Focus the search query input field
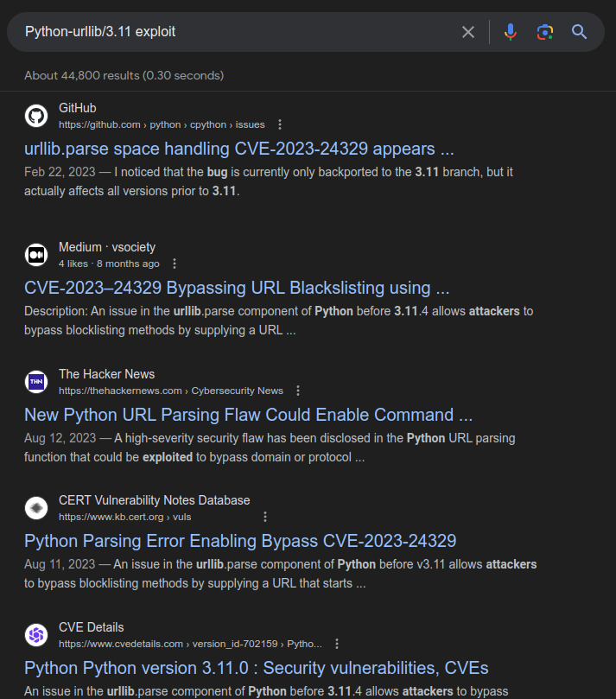This screenshot has width=616, height=699. (233, 32)
